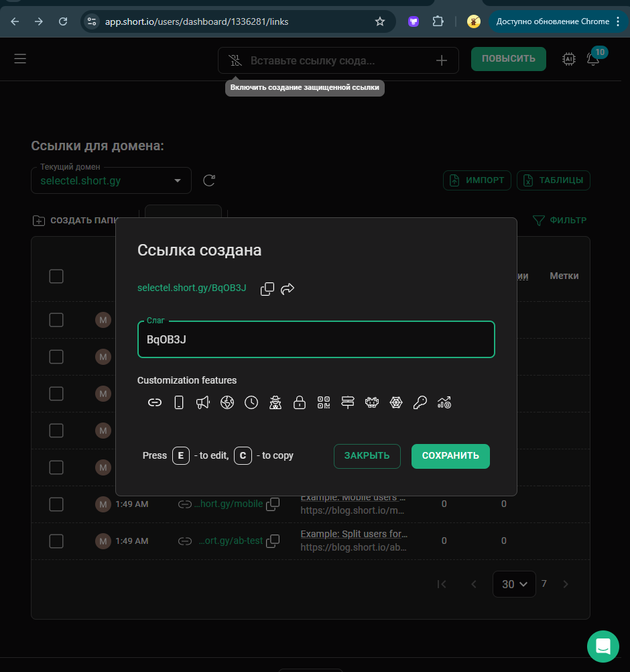Open Chrome extensions from the browser toolbar

point(438,21)
